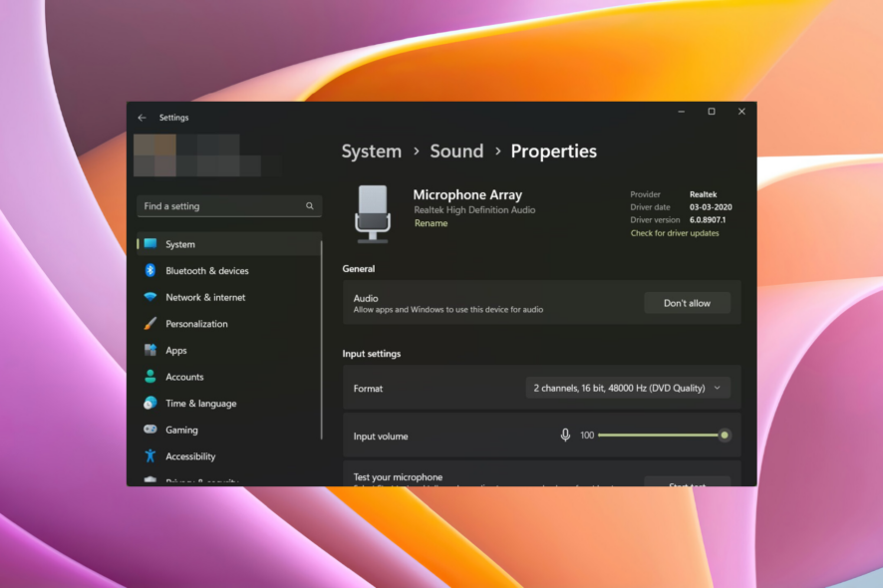Viewport: 883px width, 588px height.
Task: Click the Input volume slider handle
Action: pyautogui.click(x=725, y=435)
